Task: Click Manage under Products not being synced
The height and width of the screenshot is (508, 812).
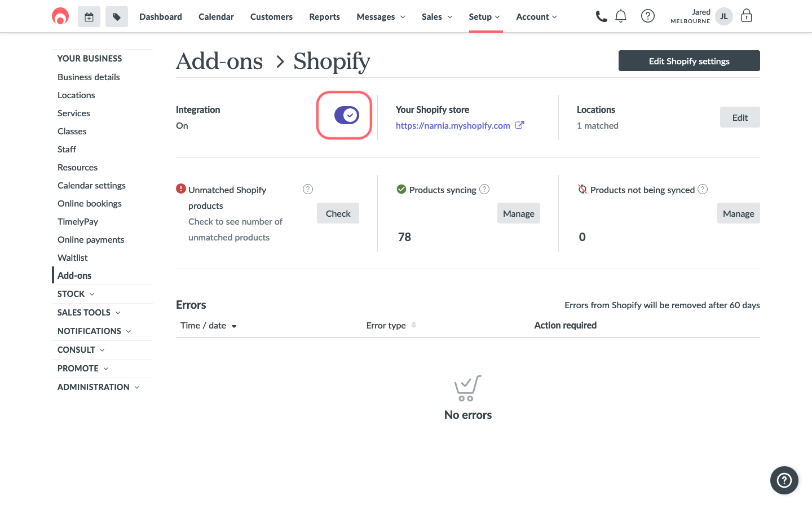Action: click(739, 213)
